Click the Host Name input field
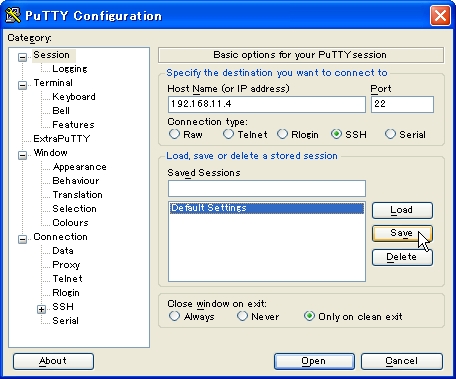456x379 pixels. click(267, 104)
